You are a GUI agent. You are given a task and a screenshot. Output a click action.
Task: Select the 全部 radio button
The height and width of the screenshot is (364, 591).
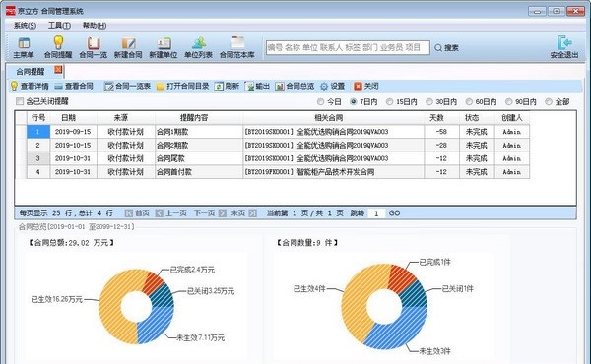tap(549, 102)
